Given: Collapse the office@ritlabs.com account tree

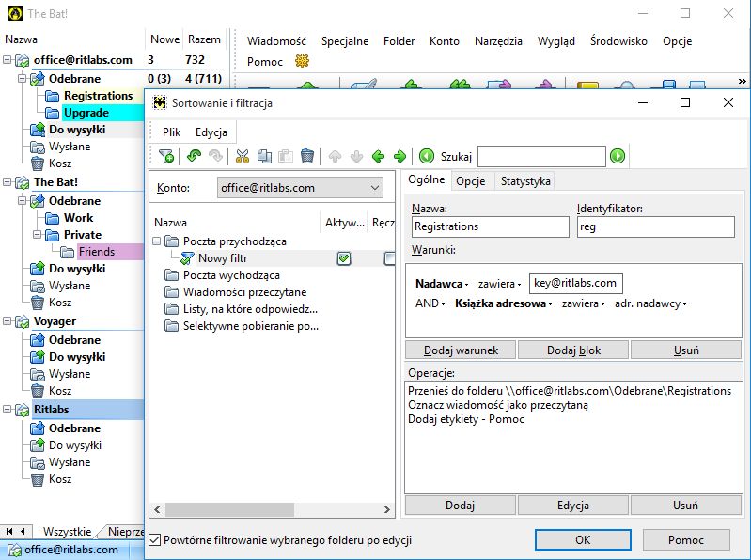Looking at the screenshot, I should [x=8, y=60].
